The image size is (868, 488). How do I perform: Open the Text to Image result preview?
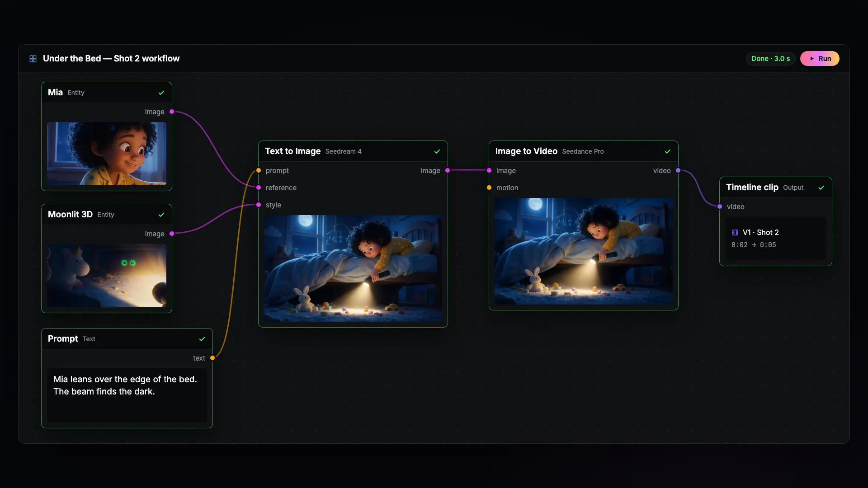pos(353,268)
